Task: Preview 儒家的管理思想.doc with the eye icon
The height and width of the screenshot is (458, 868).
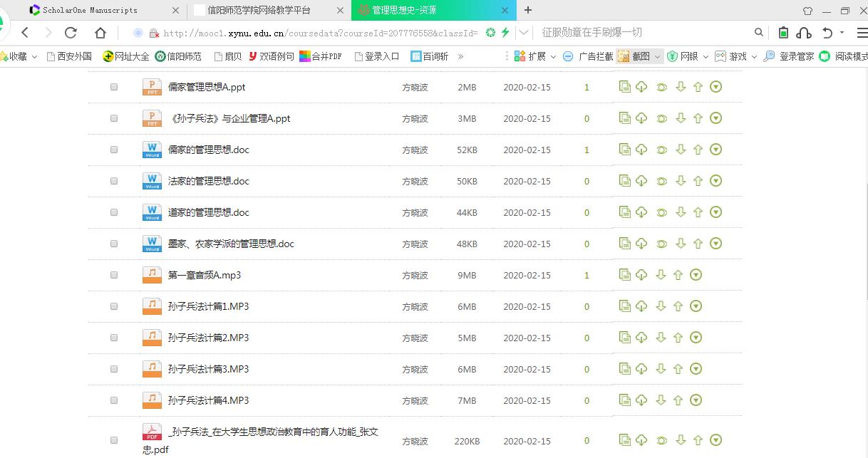Action: [x=661, y=149]
